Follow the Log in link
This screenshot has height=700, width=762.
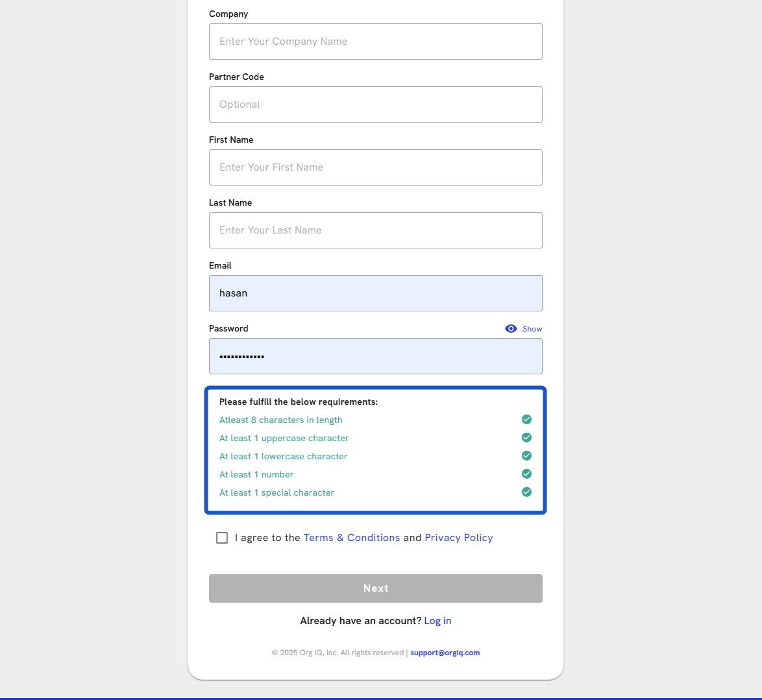tap(437, 621)
